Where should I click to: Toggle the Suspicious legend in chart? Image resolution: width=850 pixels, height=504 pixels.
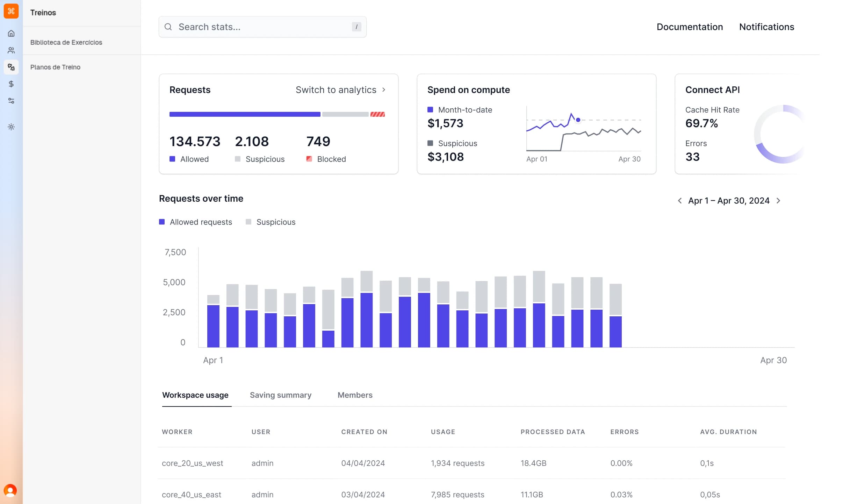pyautogui.click(x=271, y=222)
